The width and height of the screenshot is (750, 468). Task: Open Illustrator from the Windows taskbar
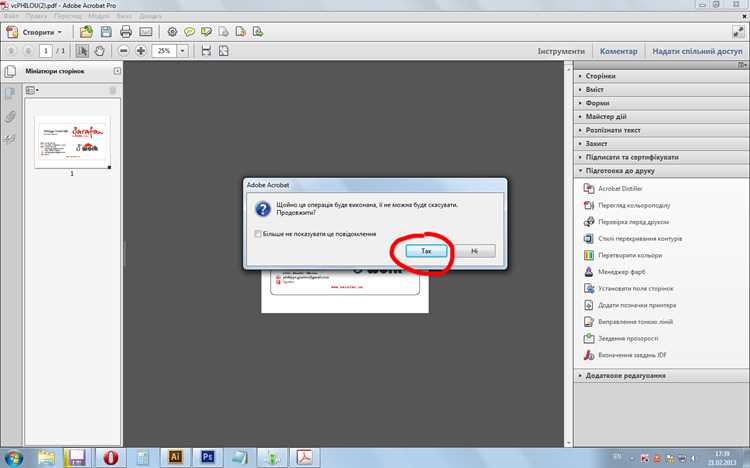(175, 457)
